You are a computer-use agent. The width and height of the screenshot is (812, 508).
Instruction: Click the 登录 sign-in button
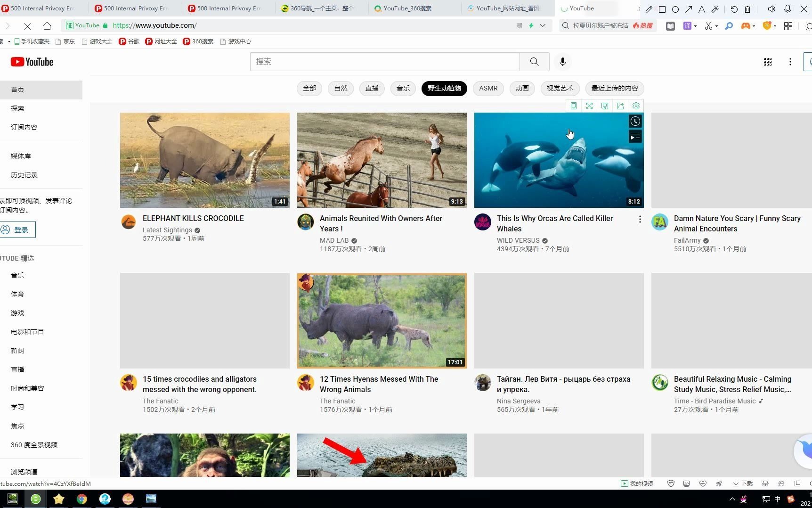pos(17,230)
